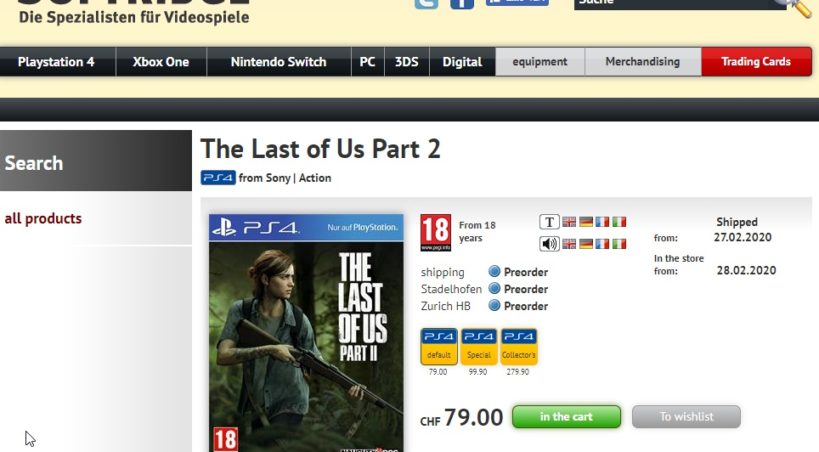Open the 'all products' link
This screenshot has height=452, width=819.
point(43,218)
